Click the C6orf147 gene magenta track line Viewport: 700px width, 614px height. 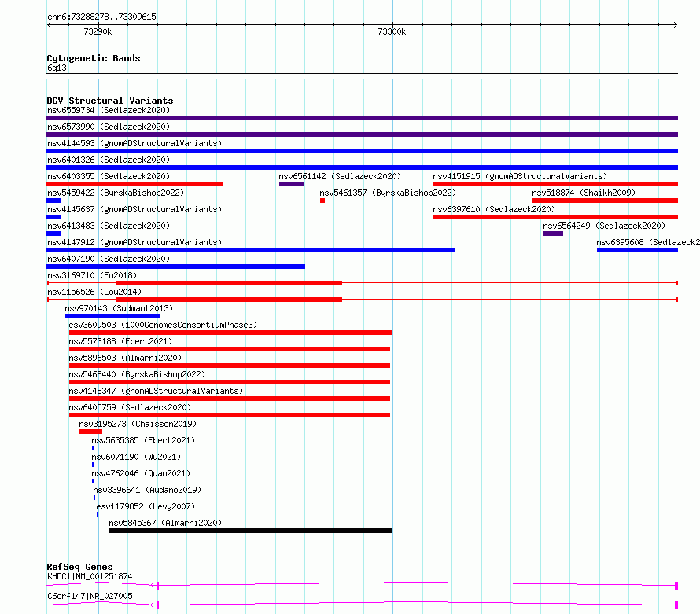click(x=362, y=605)
